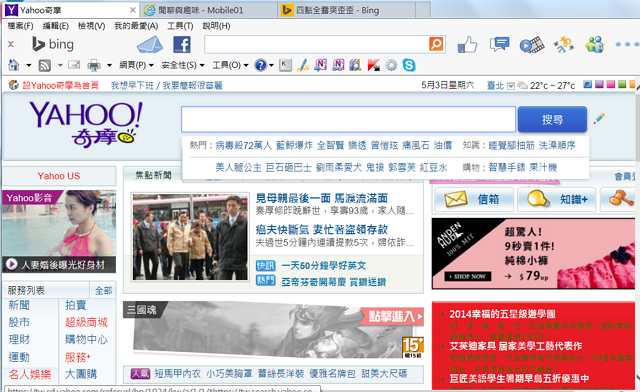Click inside the Bing bar search field
The height and width of the screenshot is (392, 640).
point(317,44)
